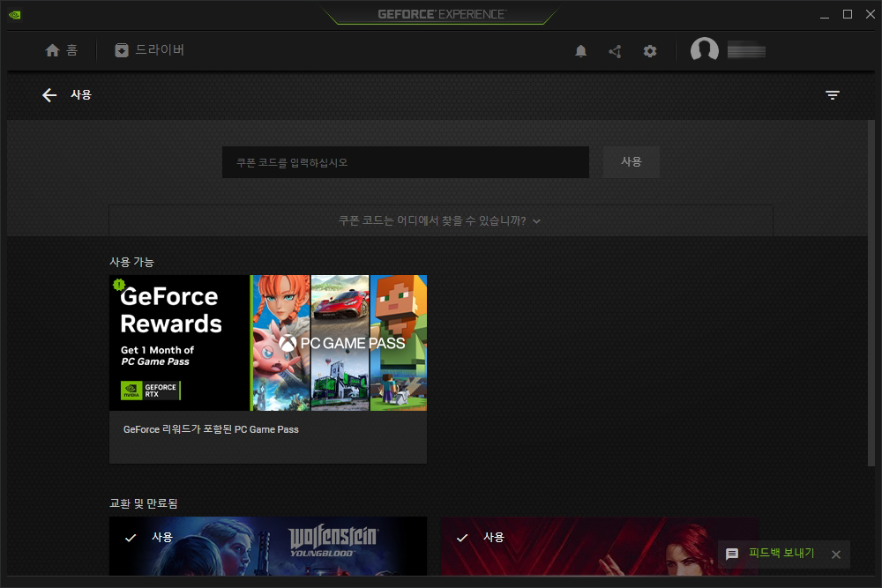Go back with the left arrow
Viewport: 882px width, 588px height.
(49, 95)
